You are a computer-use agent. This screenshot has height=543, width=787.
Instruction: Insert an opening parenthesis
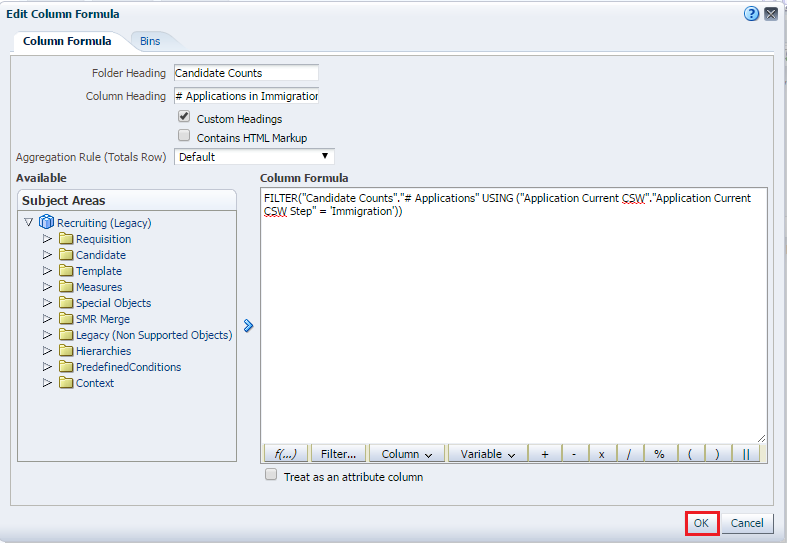[x=690, y=454]
